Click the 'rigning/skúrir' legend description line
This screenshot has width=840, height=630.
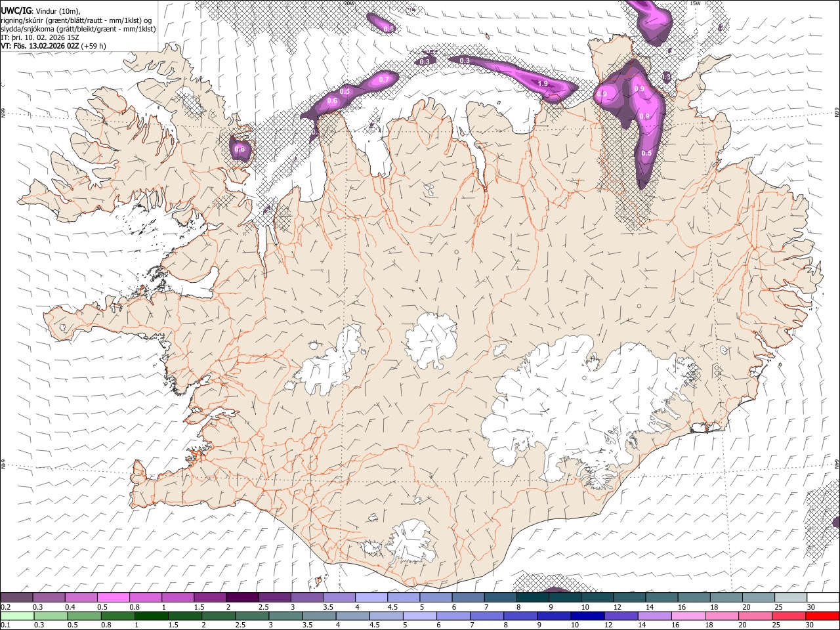coord(76,20)
